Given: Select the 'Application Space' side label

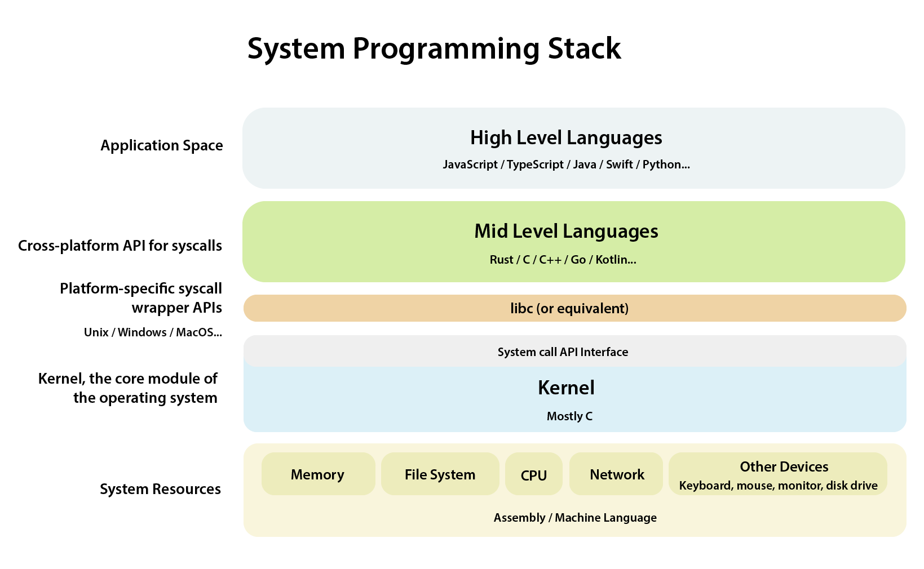Looking at the screenshot, I should pos(162,145).
